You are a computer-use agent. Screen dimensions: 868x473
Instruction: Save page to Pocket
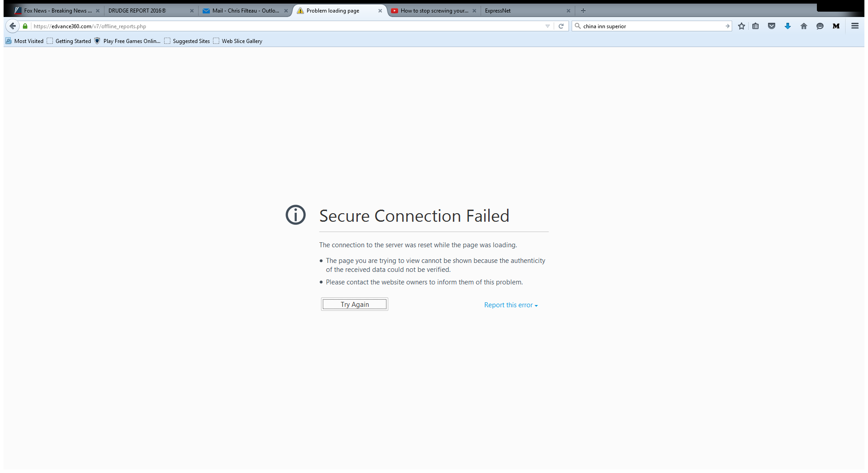coord(772,26)
